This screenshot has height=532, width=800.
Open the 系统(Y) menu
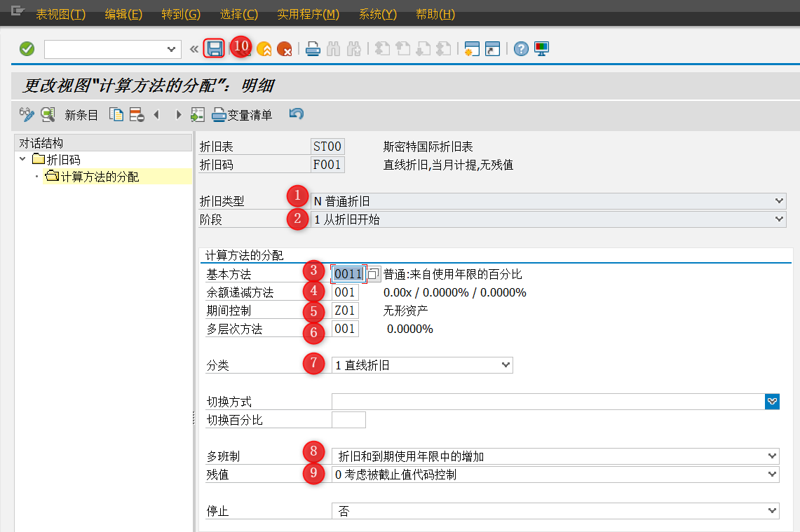click(377, 13)
